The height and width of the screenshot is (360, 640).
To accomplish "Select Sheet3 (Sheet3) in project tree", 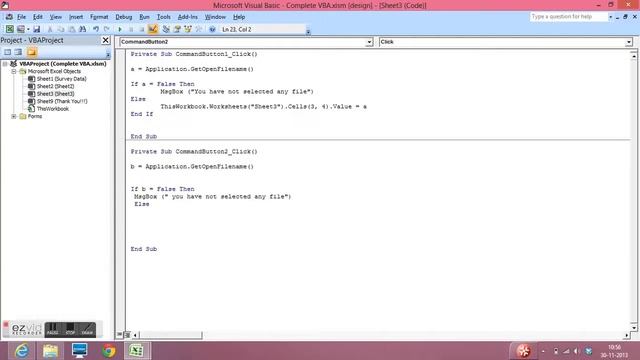I will [56, 94].
